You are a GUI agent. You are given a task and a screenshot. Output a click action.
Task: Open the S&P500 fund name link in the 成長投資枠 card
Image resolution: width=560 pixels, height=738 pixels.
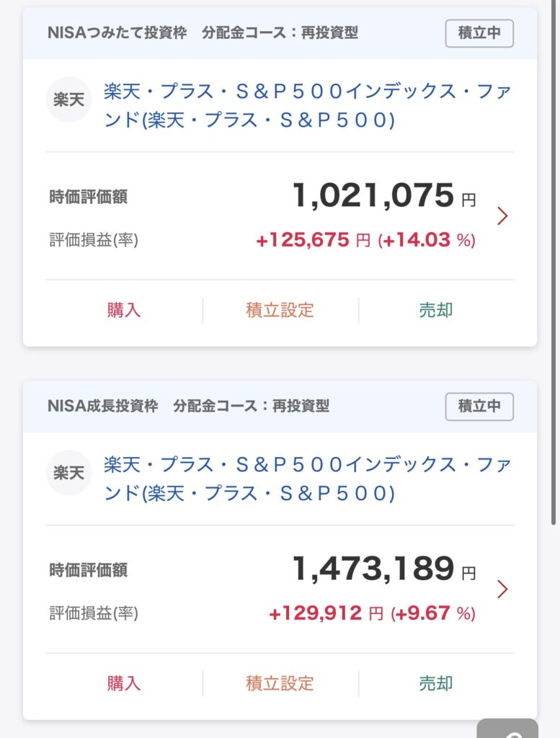(x=307, y=479)
